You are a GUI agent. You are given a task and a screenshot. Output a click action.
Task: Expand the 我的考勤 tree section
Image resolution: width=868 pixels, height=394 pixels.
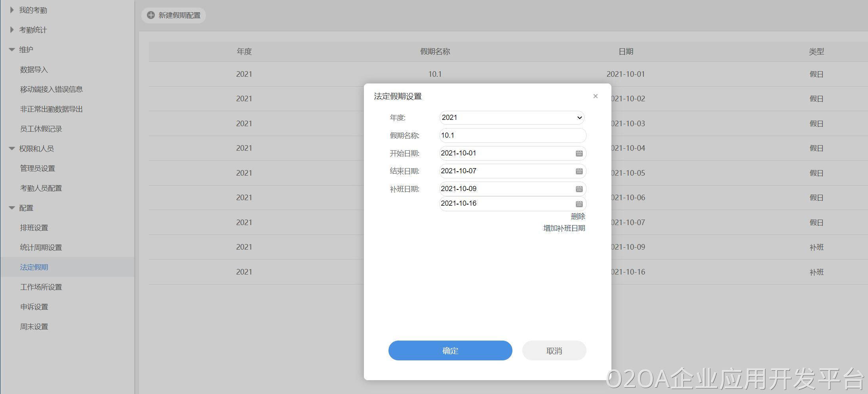12,10
